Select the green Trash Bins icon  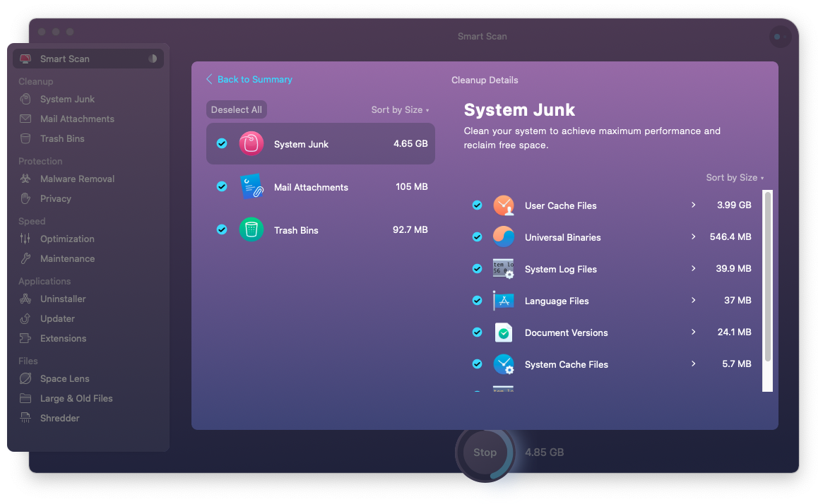[251, 229]
